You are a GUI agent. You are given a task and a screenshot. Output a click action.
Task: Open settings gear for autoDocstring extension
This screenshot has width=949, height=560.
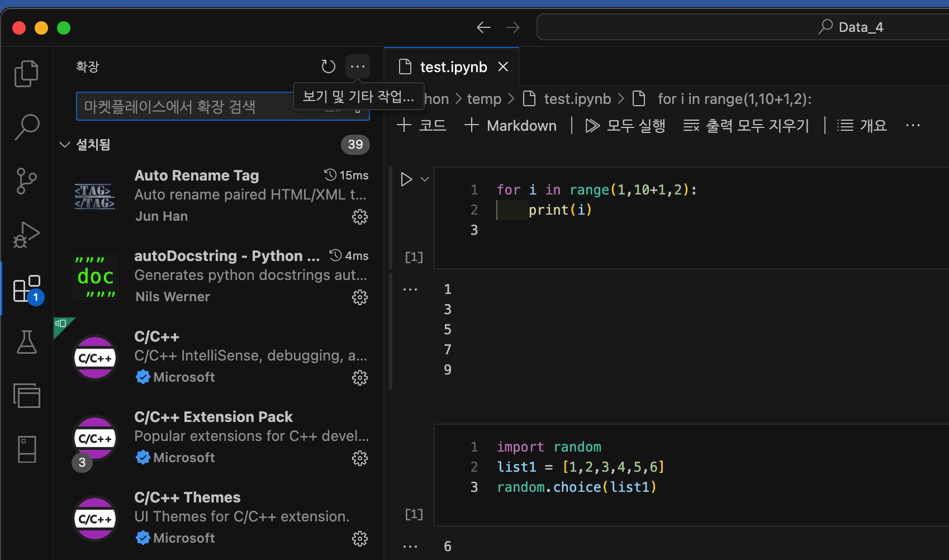click(x=360, y=297)
